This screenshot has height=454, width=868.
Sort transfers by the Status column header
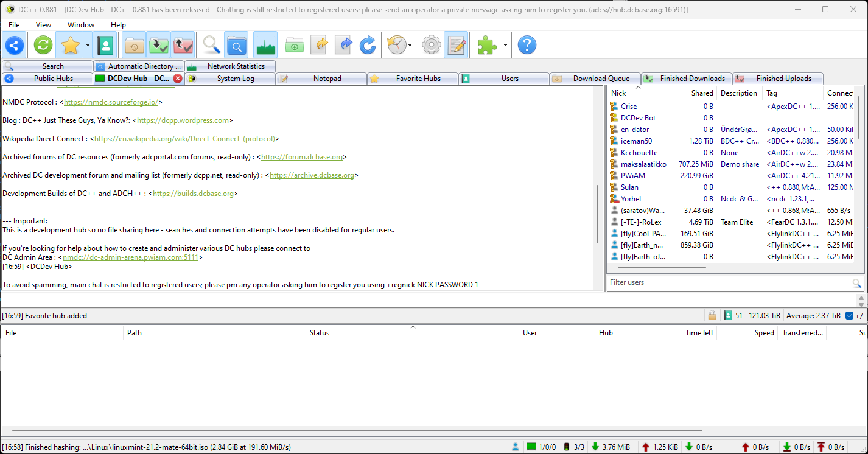coord(413,332)
